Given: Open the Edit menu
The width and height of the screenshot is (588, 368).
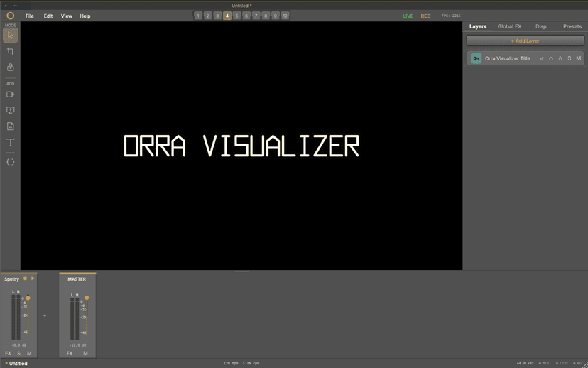Looking at the screenshot, I should tap(48, 16).
